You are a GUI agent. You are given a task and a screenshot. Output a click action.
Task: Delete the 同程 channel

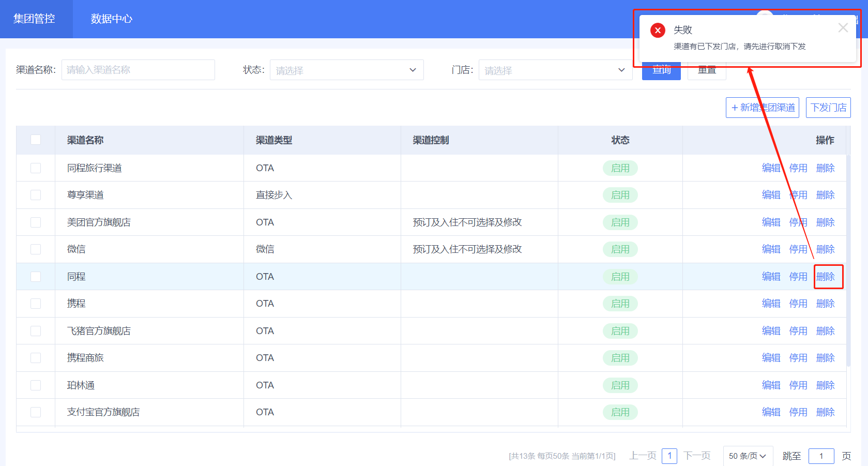click(826, 277)
